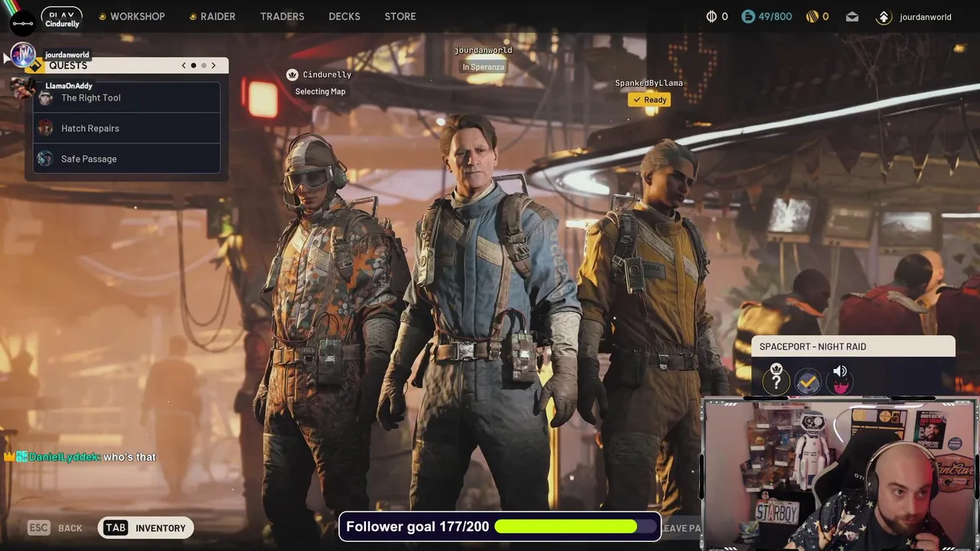Click the question mark party leader portrait
980x551 pixels.
pos(776,380)
